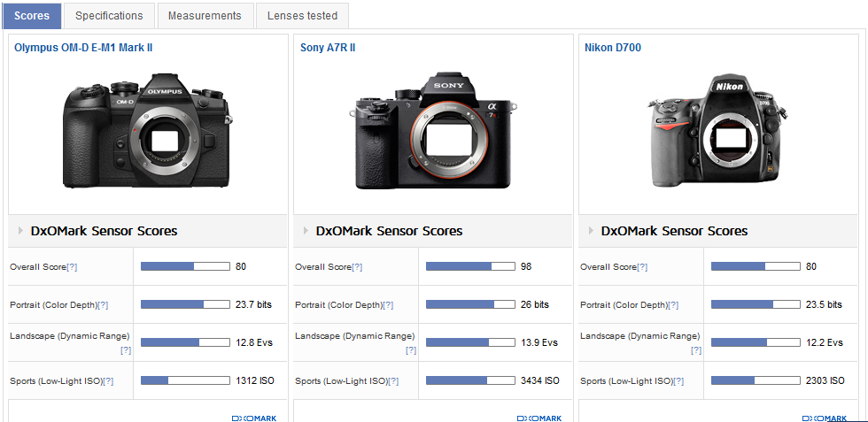The height and width of the screenshot is (422, 868).
Task: Click Olympus Overall Score help [?] icon
Action: click(x=72, y=267)
